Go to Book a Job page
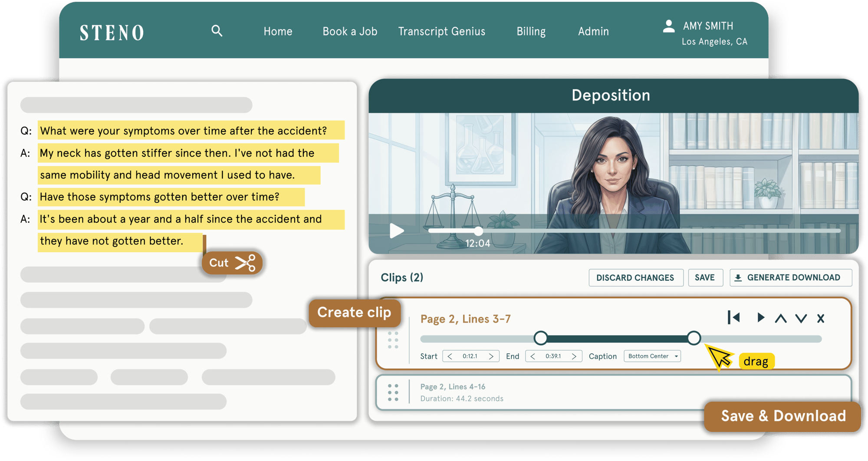The image size is (868, 461). [350, 31]
